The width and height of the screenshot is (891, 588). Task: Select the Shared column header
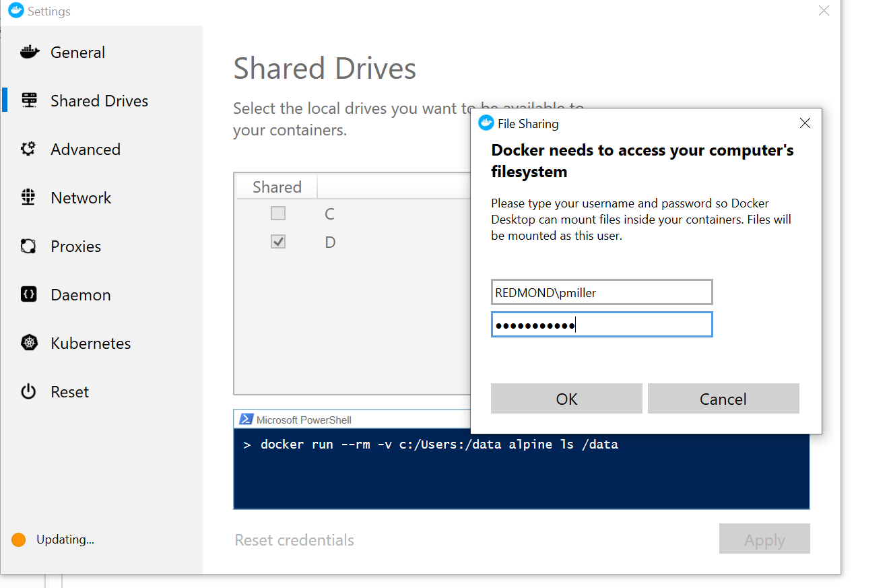pyautogui.click(x=276, y=187)
